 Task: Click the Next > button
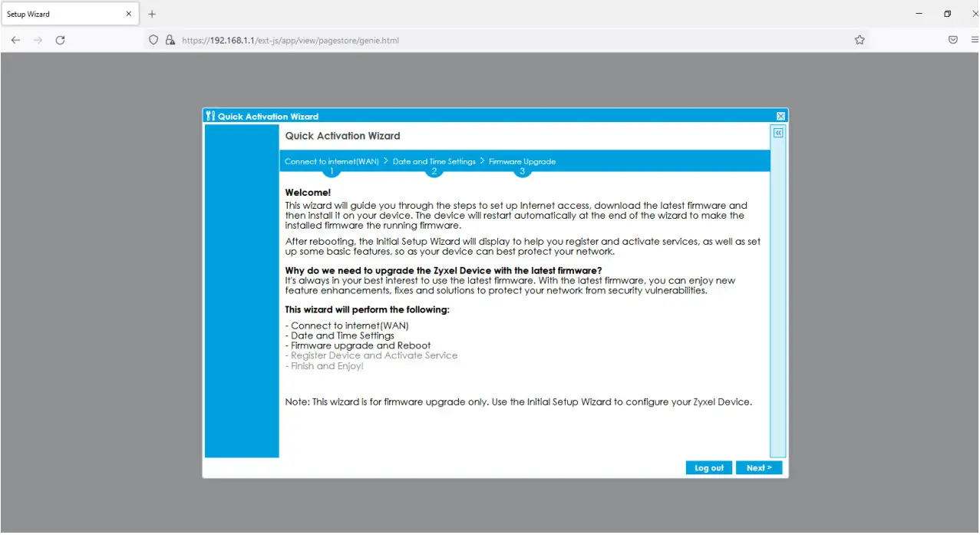(759, 468)
